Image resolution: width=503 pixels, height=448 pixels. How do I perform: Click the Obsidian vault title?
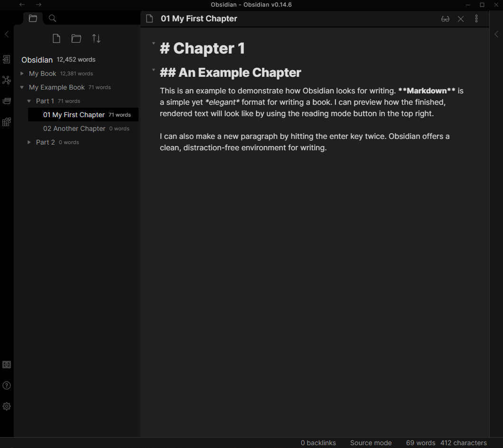(37, 60)
